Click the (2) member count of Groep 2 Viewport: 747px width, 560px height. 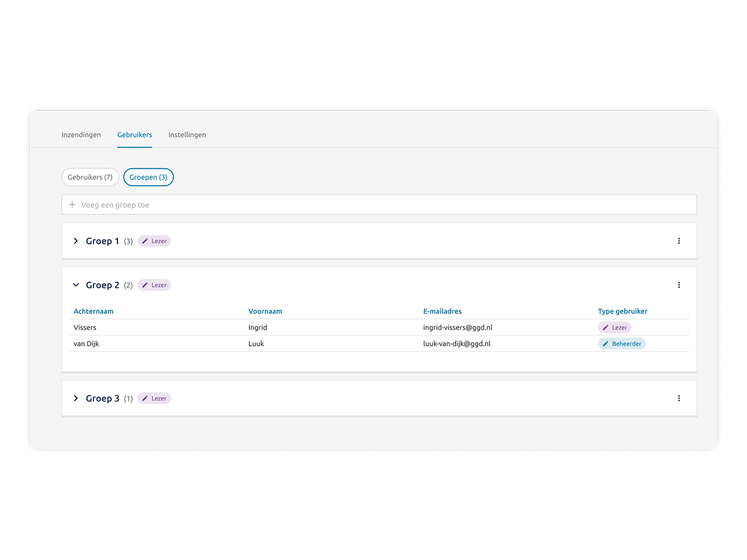pyautogui.click(x=128, y=286)
